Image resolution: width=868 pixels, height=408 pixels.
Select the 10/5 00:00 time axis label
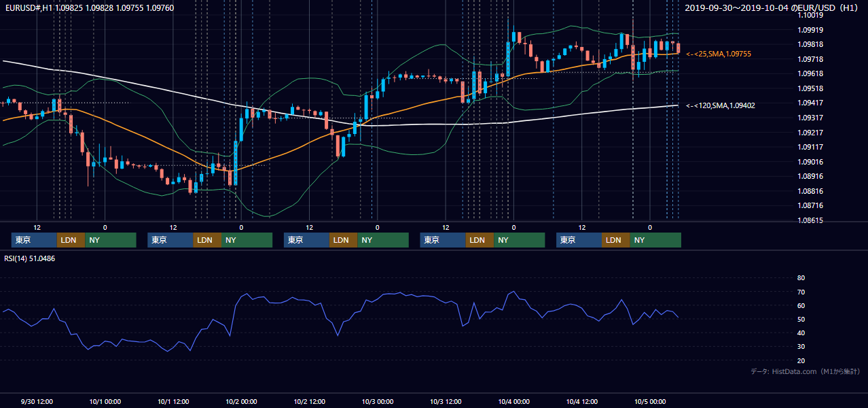pos(651,401)
